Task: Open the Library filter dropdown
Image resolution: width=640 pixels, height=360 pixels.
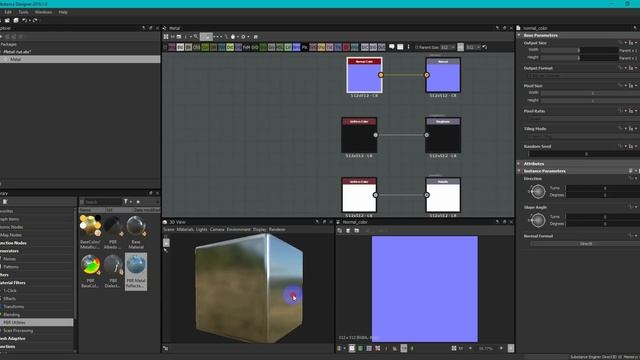Action: [x=128, y=202]
